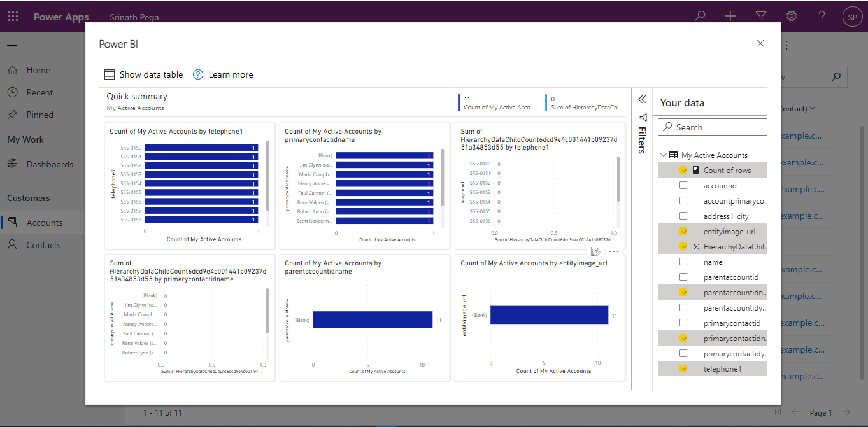Open more options ellipsis on chart

tap(614, 251)
